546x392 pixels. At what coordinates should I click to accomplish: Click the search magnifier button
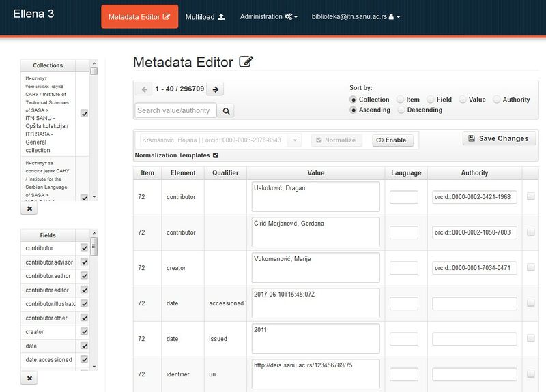coord(227,110)
